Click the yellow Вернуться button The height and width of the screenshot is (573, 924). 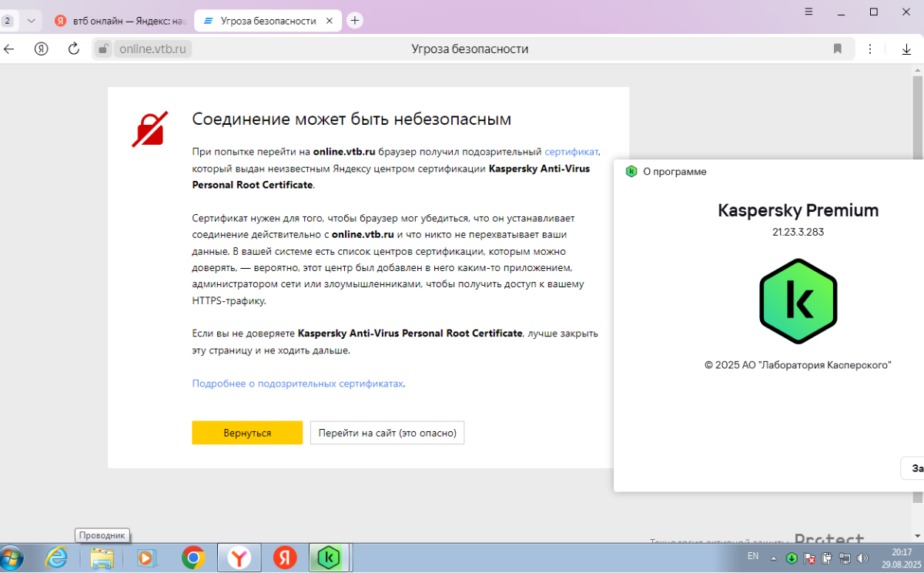tap(247, 433)
